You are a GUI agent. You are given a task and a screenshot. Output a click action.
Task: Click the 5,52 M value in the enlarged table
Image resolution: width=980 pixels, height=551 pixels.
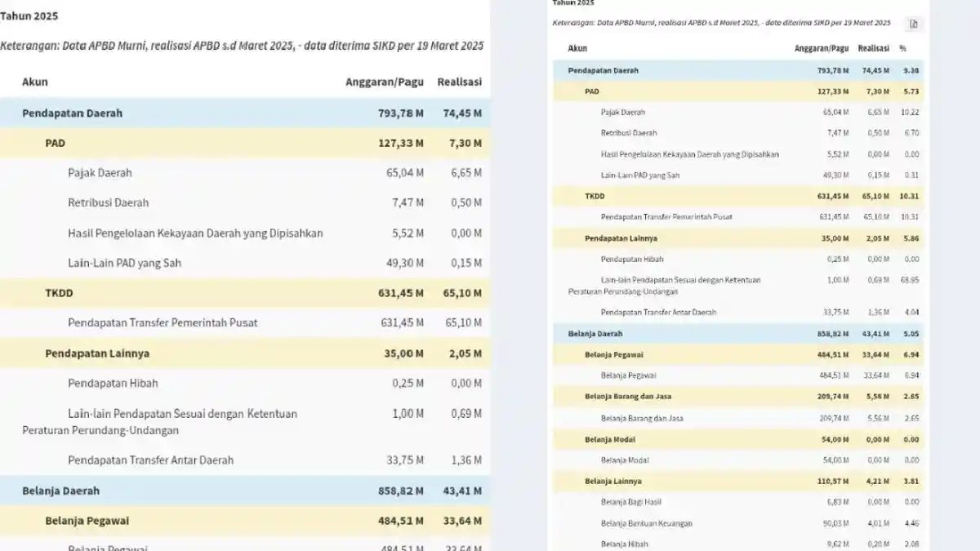point(408,233)
